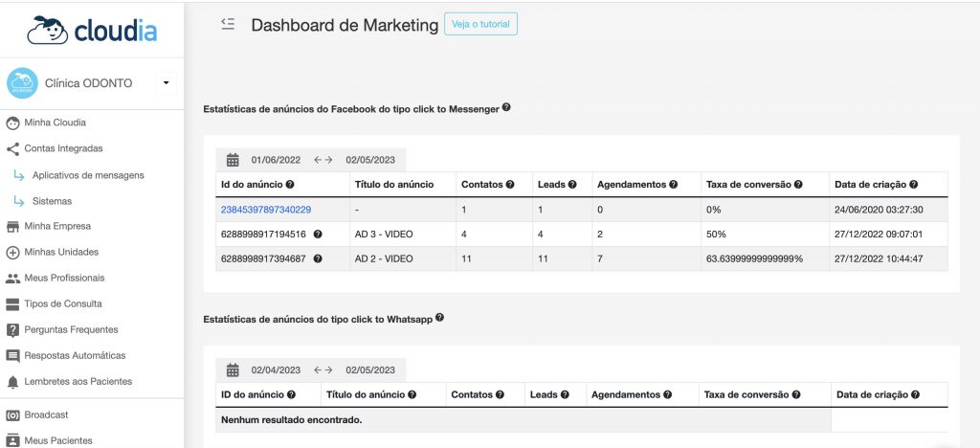980x448 pixels.
Task: Click the Veja o tutorial button
Action: pyautogui.click(x=480, y=24)
